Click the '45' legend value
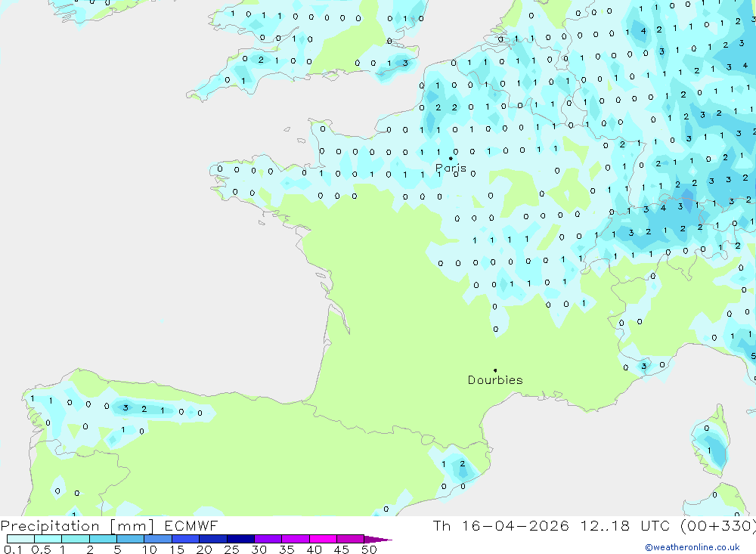The height and width of the screenshot is (554, 756). click(x=342, y=549)
